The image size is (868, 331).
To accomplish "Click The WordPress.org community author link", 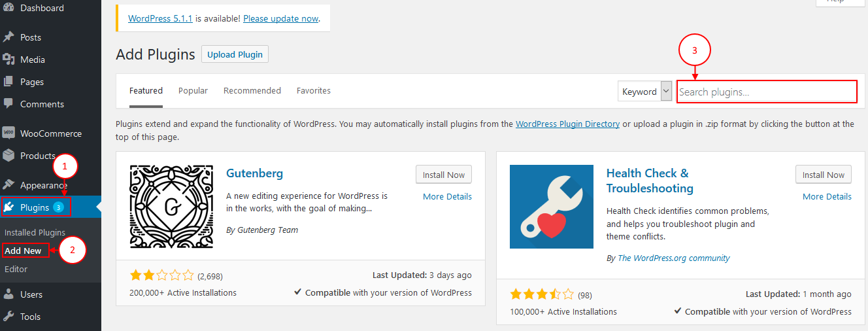I will (674, 258).
